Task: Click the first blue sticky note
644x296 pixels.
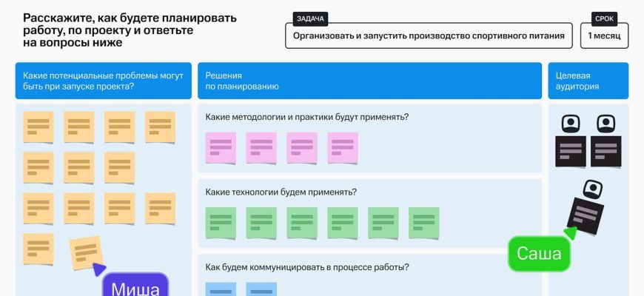Action: 221,289
